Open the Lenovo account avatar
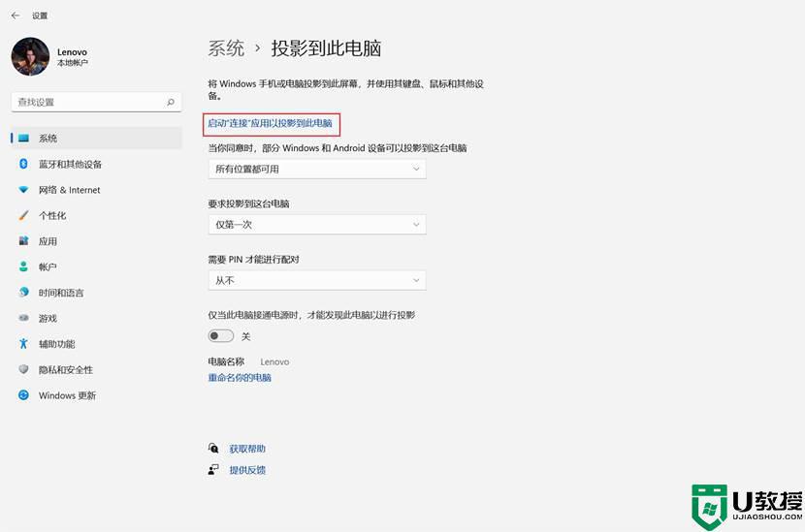 30,56
